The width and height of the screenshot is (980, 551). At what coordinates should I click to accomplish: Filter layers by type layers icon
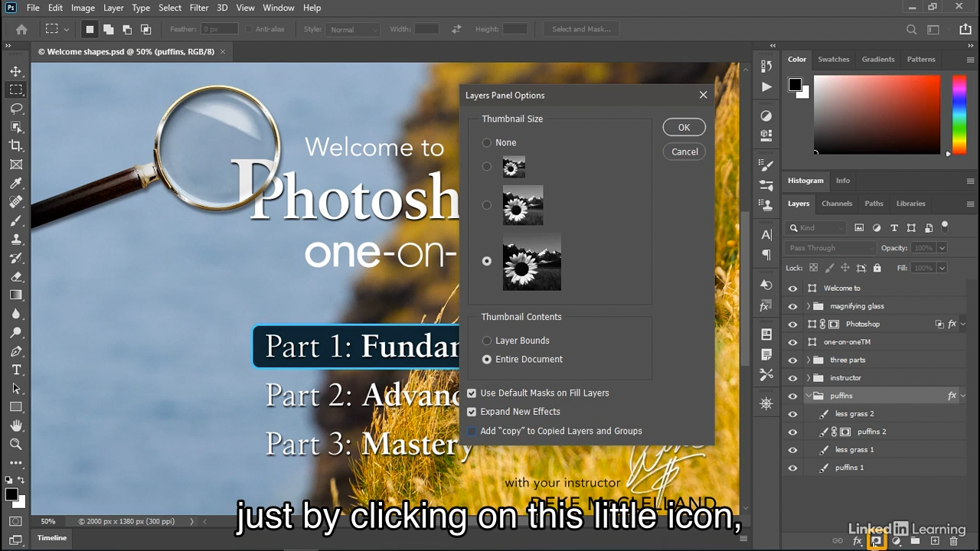coord(893,228)
